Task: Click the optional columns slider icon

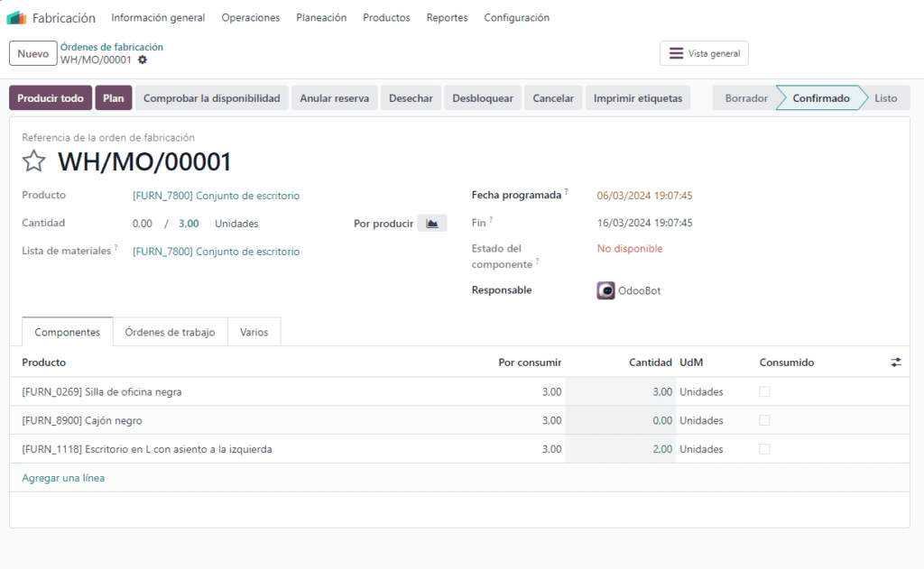Action: pos(895,362)
